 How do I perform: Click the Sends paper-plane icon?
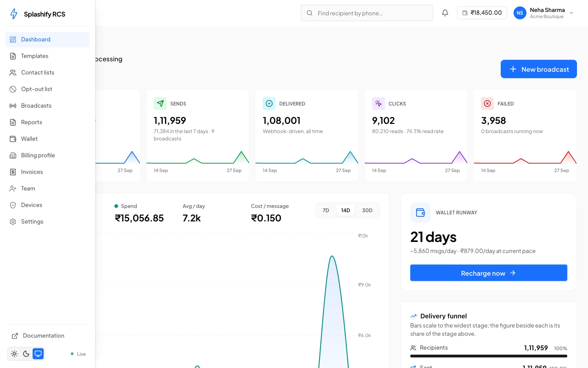pos(160,104)
